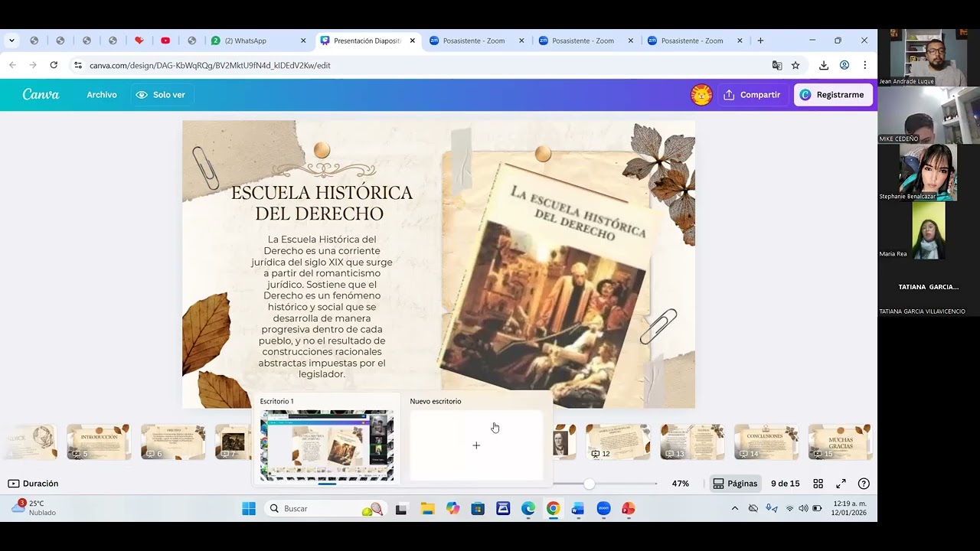This screenshot has height=551, width=980.
Task: Switch to the last Posasistente - Zoom tab
Action: pos(694,41)
